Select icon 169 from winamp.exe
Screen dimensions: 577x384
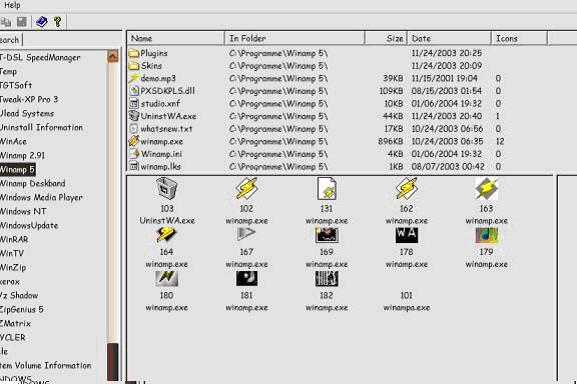[x=326, y=235]
